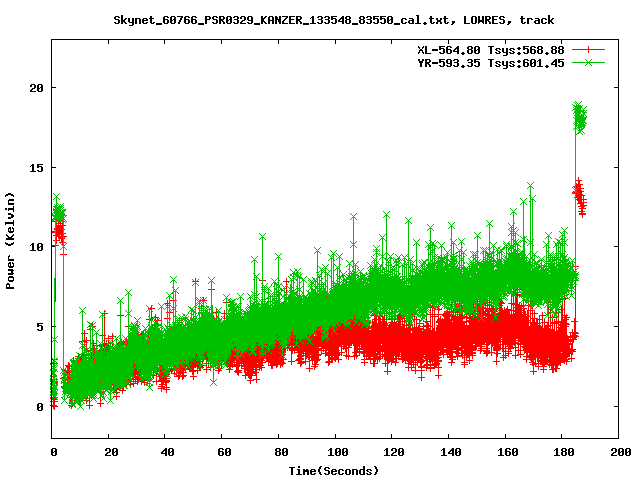Click x-axis tick label 40

[x=167, y=452]
